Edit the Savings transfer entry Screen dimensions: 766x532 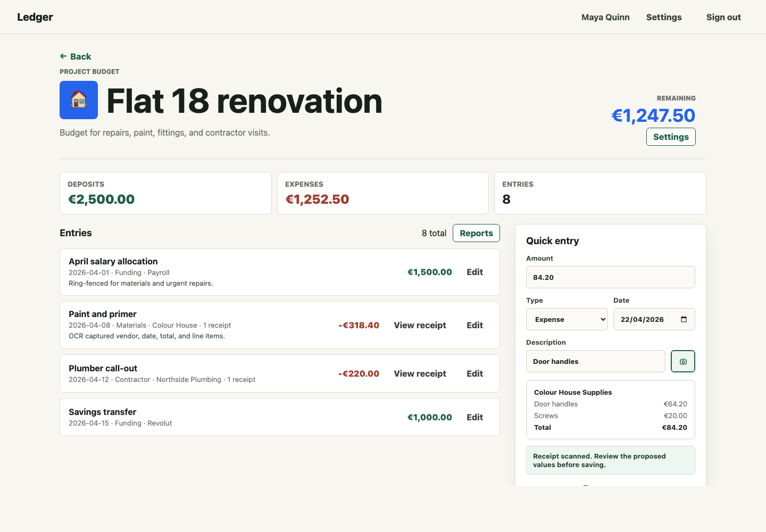[x=474, y=417]
